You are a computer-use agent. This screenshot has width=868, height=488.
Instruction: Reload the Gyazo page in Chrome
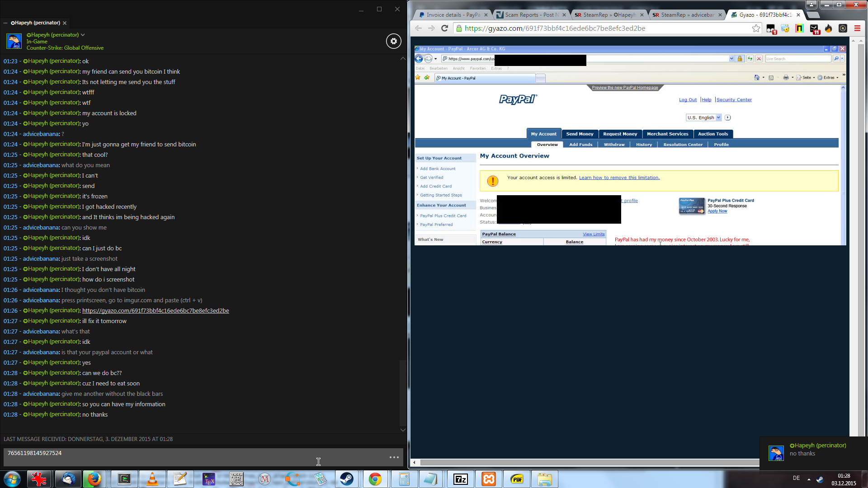coord(445,28)
